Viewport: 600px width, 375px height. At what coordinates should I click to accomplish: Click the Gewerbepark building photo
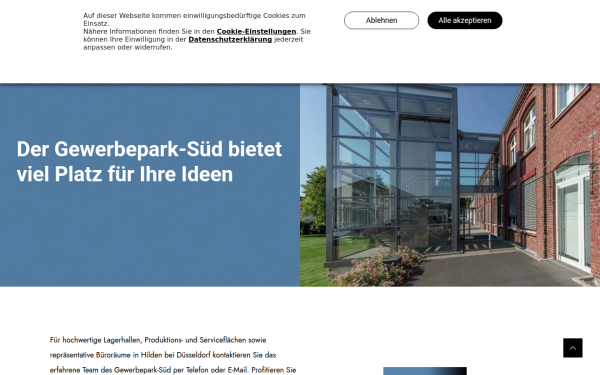coord(450,185)
